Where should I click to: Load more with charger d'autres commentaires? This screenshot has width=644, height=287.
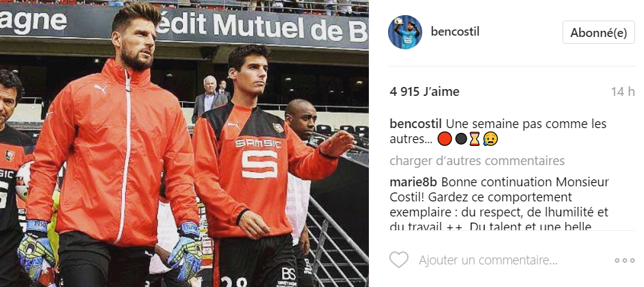click(x=477, y=161)
